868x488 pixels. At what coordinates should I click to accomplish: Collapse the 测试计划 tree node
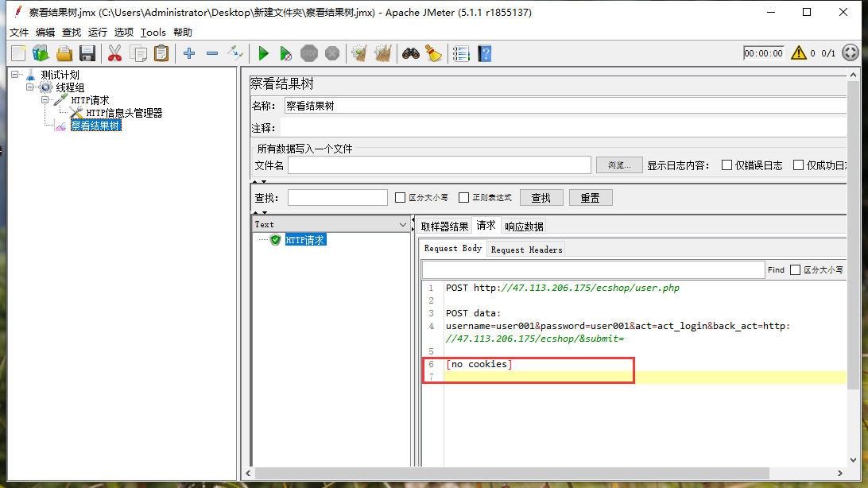pos(15,74)
